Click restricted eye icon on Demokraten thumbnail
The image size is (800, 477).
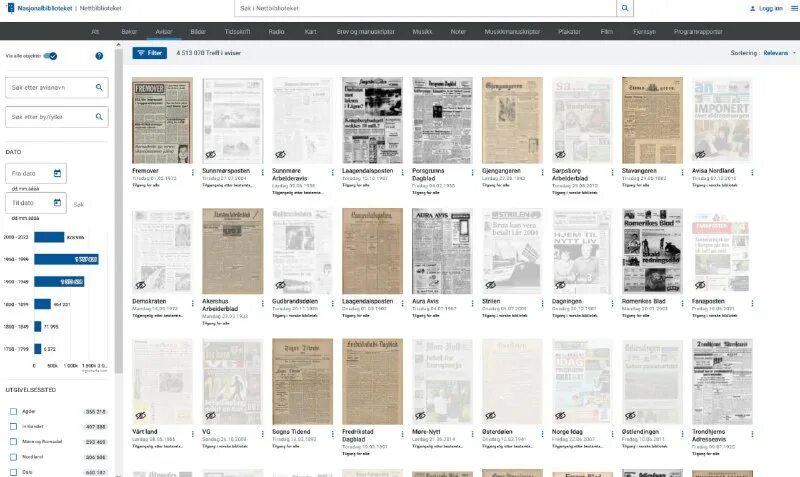140,285
